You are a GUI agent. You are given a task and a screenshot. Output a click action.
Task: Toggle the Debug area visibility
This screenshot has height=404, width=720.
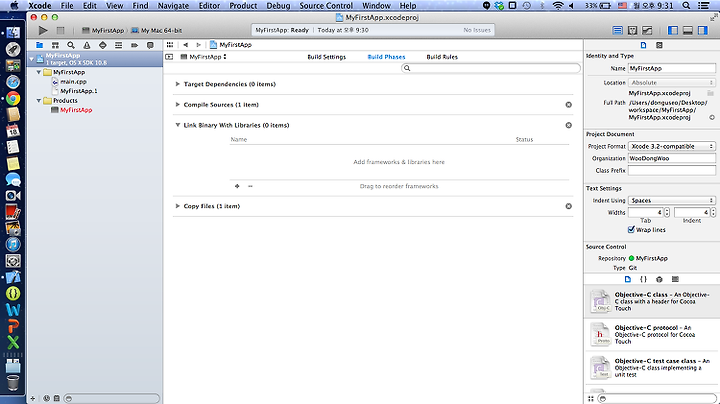[x=687, y=30]
